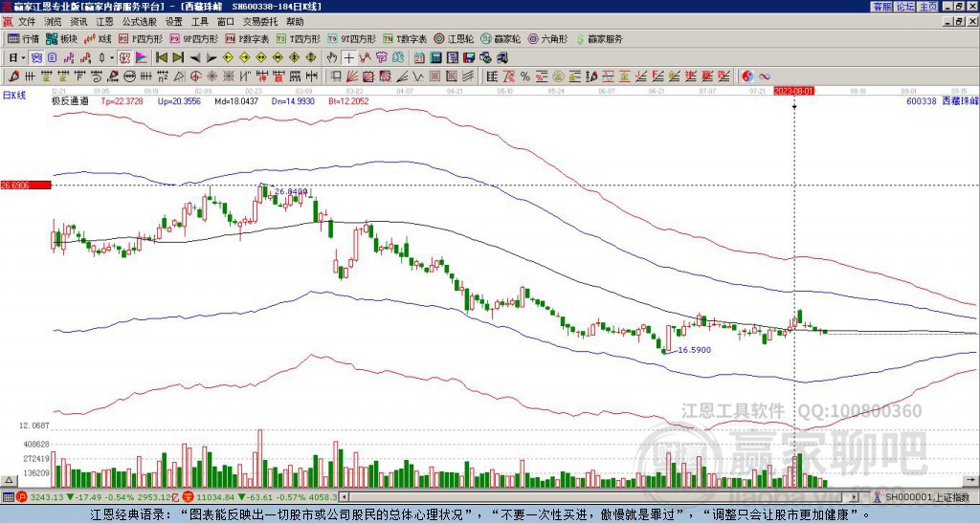Image resolution: width=980 pixels, height=524 pixels.
Task: Select the hand pan tool
Action: pyautogui.click(x=332, y=58)
